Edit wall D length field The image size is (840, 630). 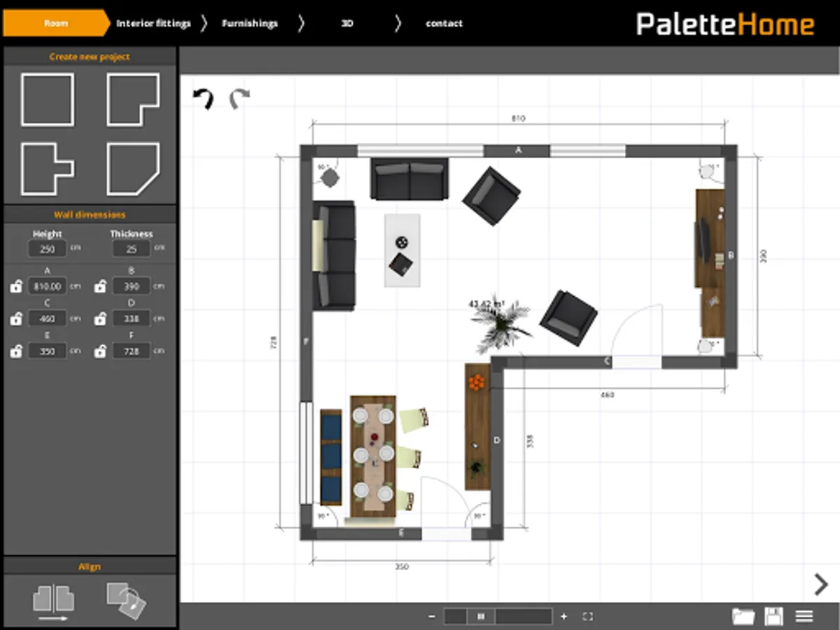[131, 318]
